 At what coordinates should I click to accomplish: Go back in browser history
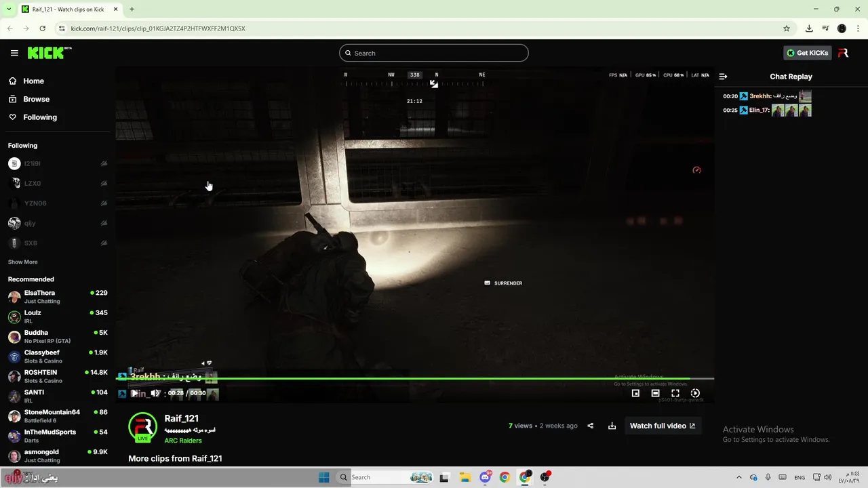[x=9, y=28]
